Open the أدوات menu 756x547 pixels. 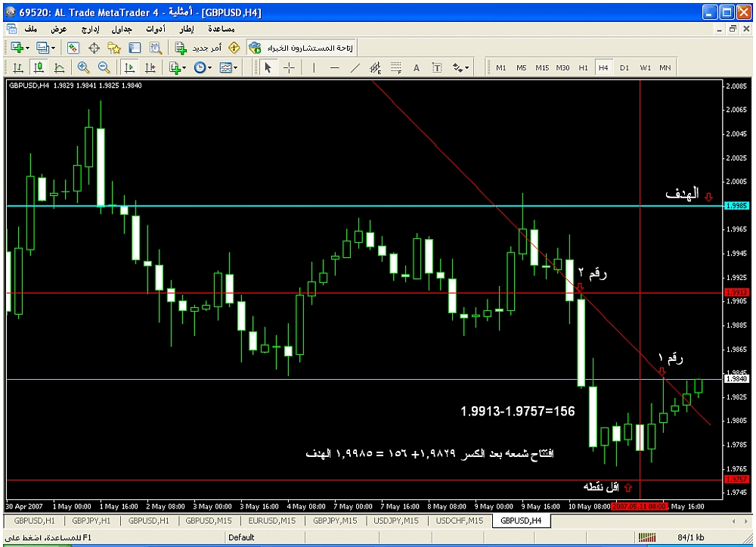tap(156, 29)
